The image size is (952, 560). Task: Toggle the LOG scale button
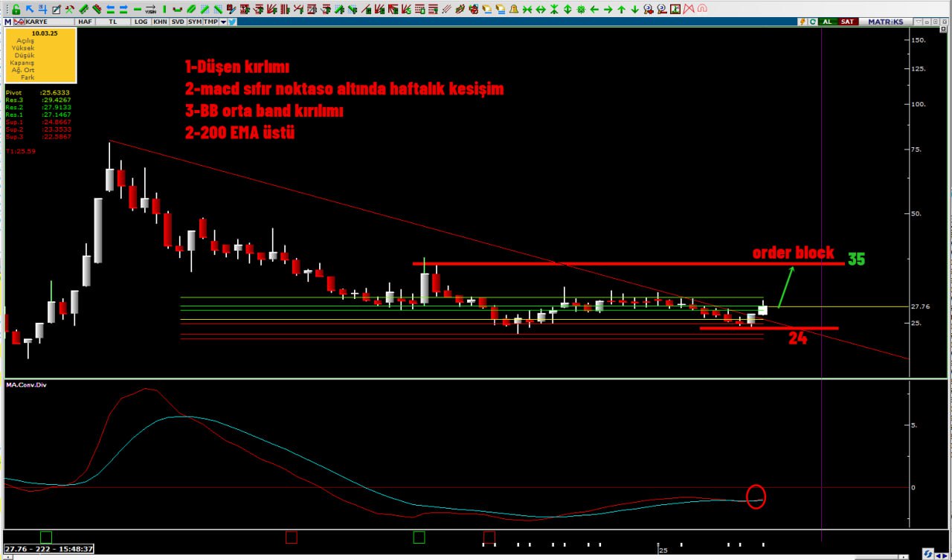pyautogui.click(x=141, y=22)
